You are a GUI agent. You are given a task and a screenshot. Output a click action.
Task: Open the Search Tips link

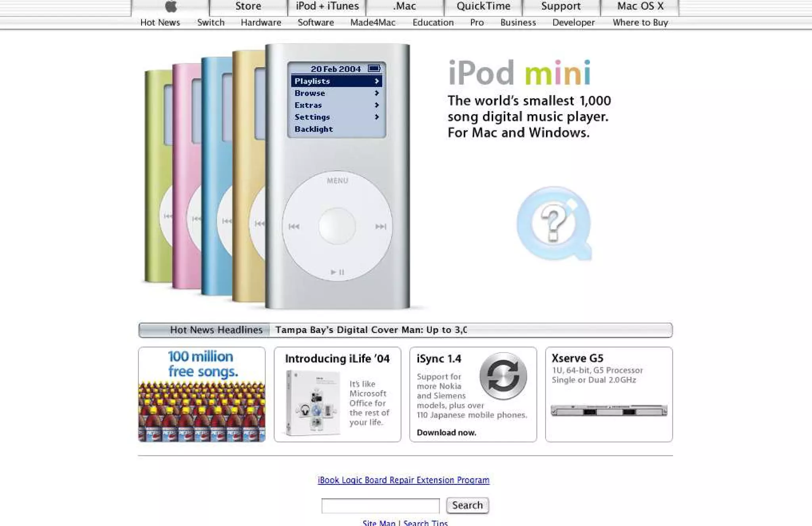click(x=425, y=523)
